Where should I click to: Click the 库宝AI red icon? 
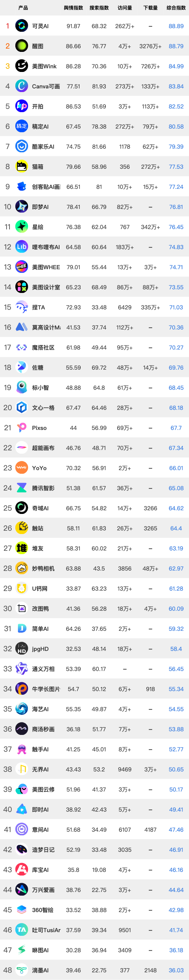click(x=22, y=870)
